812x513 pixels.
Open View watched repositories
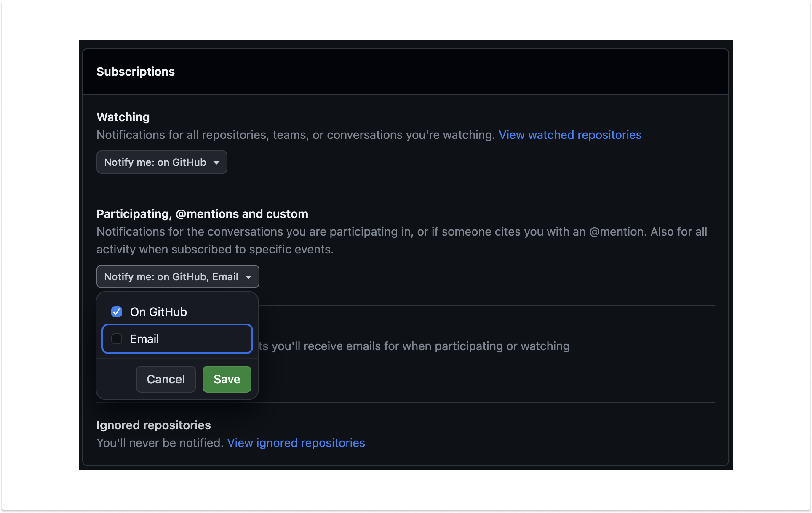tap(570, 135)
